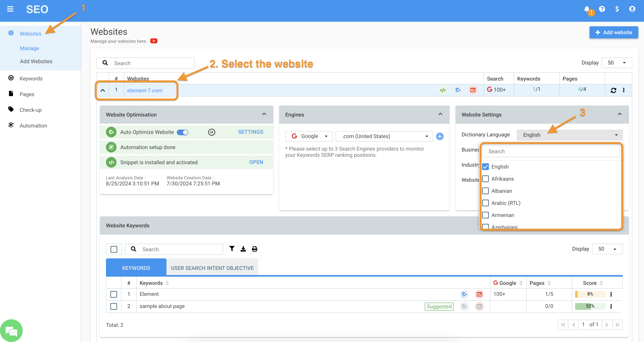The image size is (644, 342).
Task: Click OPEN next to snippet installed
Action: 256,162
